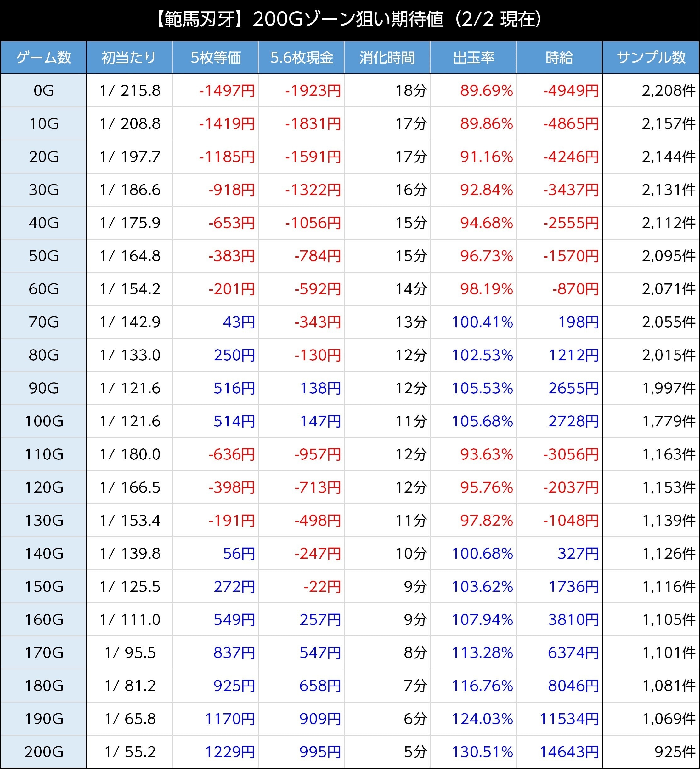
Task: Select the 0G row label
Action: [x=43, y=91]
